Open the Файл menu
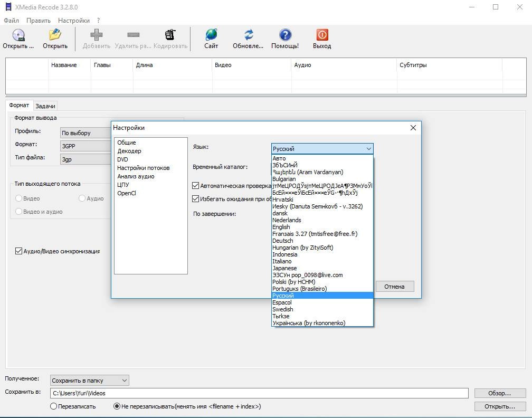 click(x=11, y=21)
